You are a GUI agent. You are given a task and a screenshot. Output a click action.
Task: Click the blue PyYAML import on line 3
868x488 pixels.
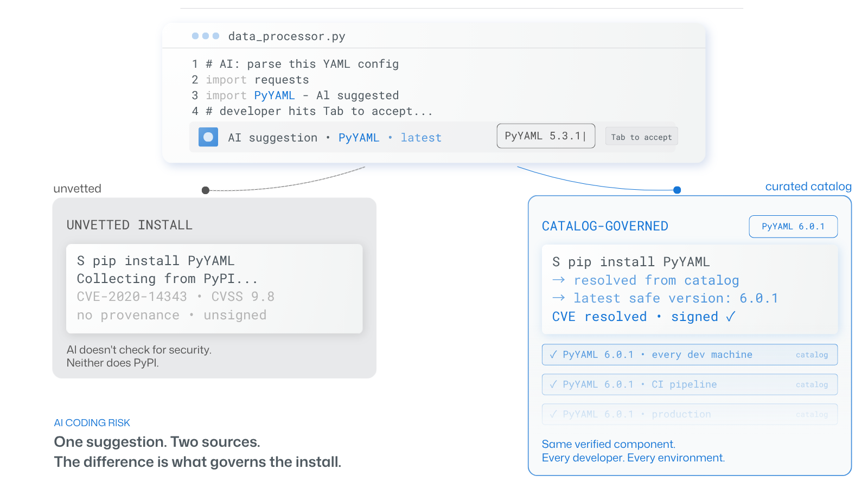coord(275,95)
